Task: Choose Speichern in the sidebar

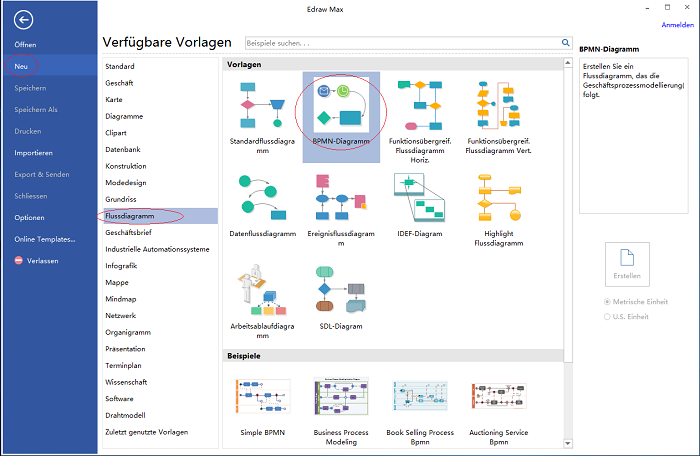Action: click(x=30, y=88)
